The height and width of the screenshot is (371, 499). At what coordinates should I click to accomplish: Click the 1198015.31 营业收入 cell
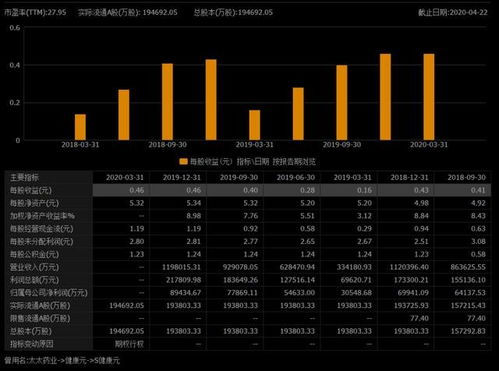(x=182, y=267)
